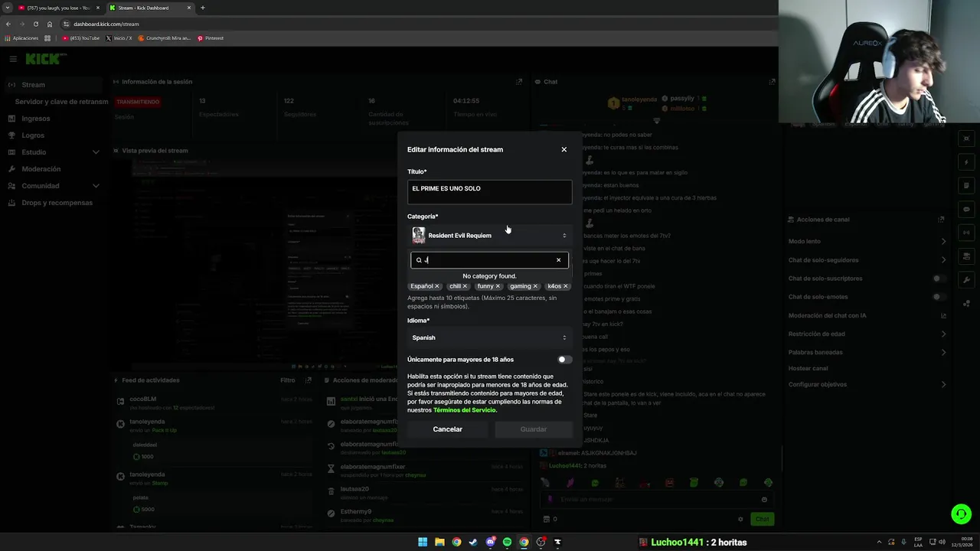This screenshot has height=551, width=980.
Task: Open Servidor y clave de retransmisión
Action: 61,102
